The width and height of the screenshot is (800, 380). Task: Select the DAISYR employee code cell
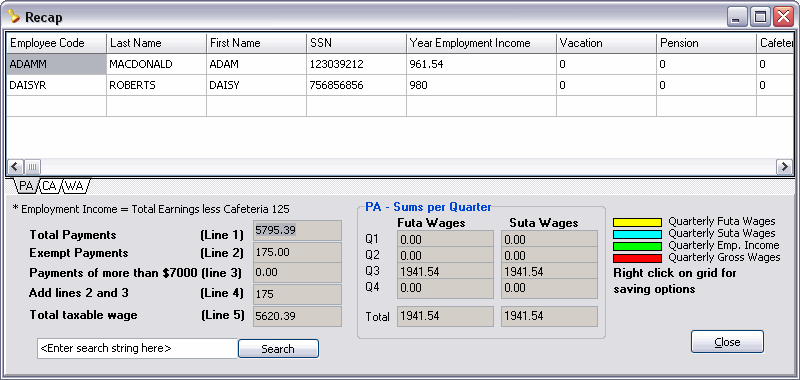(x=56, y=85)
